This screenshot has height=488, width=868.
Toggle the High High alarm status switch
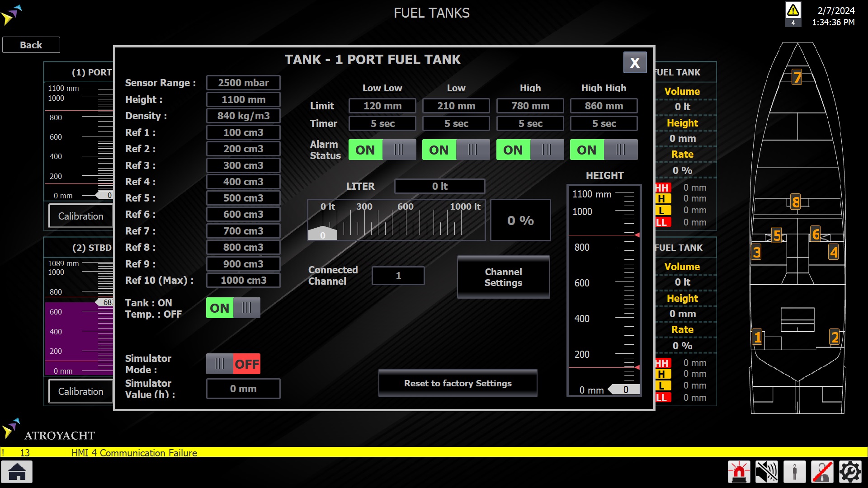point(604,150)
